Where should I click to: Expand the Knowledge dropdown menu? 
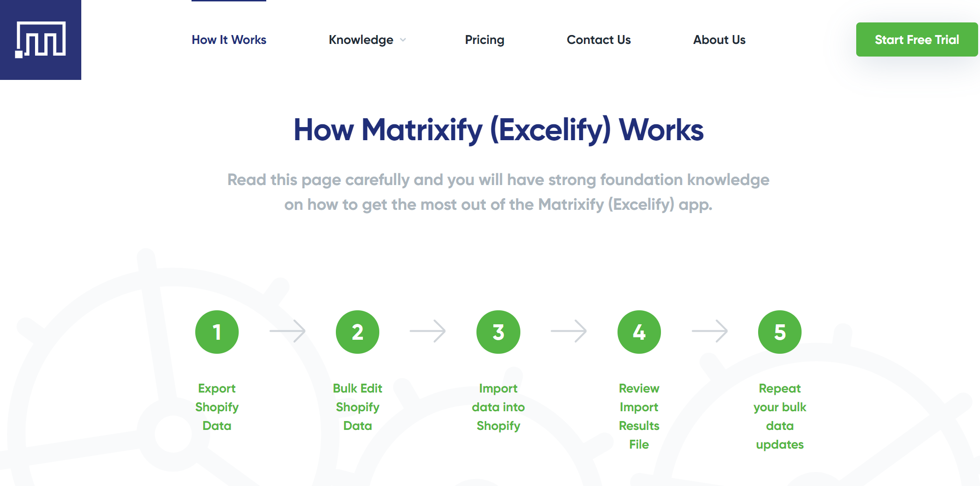pyautogui.click(x=361, y=40)
